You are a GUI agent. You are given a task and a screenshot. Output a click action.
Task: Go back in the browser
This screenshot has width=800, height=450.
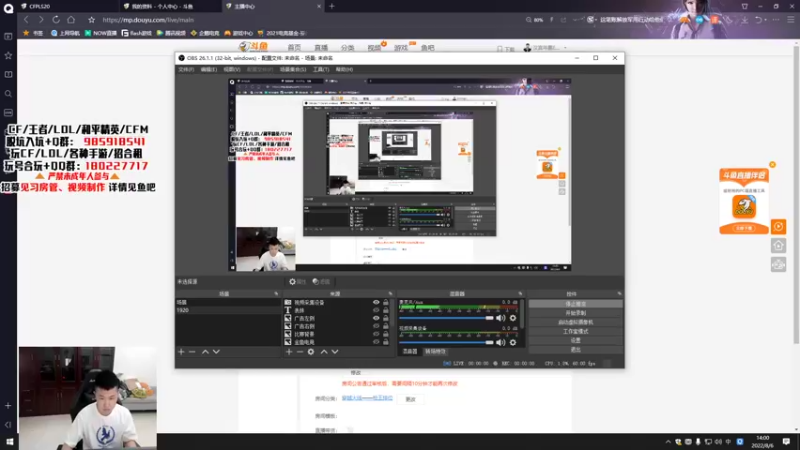[x=26, y=20]
